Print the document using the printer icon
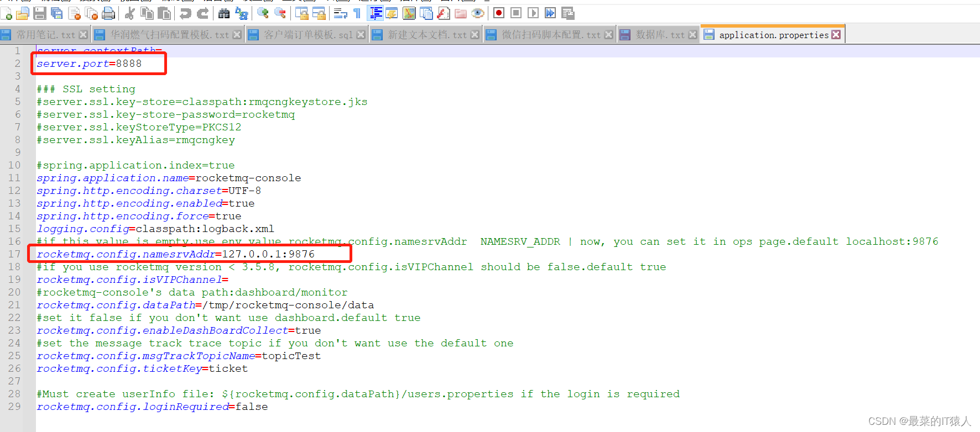This screenshot has width=980, height=432. click(x=109, y=13)
